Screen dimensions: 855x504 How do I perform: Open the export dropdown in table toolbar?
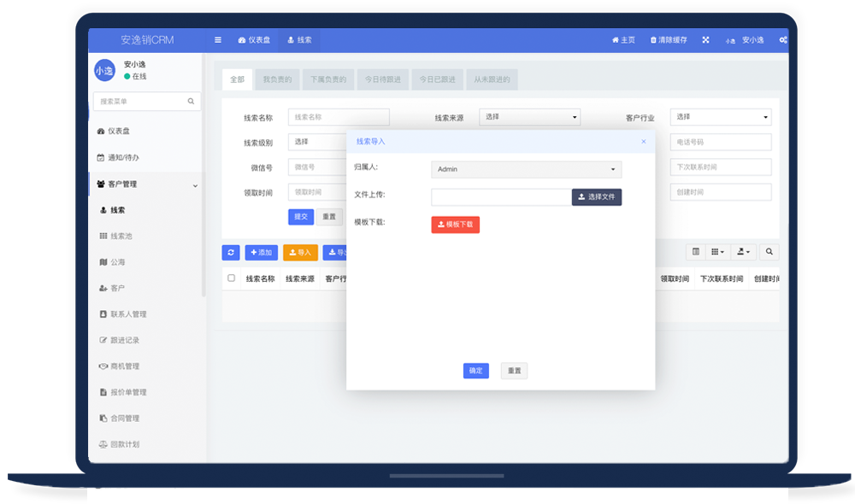(x=743, y=252)
